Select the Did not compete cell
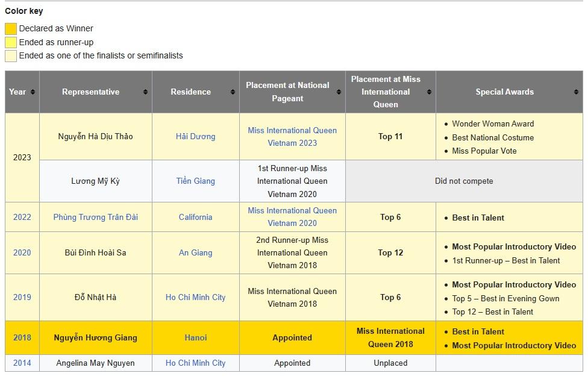 (464, 181)
